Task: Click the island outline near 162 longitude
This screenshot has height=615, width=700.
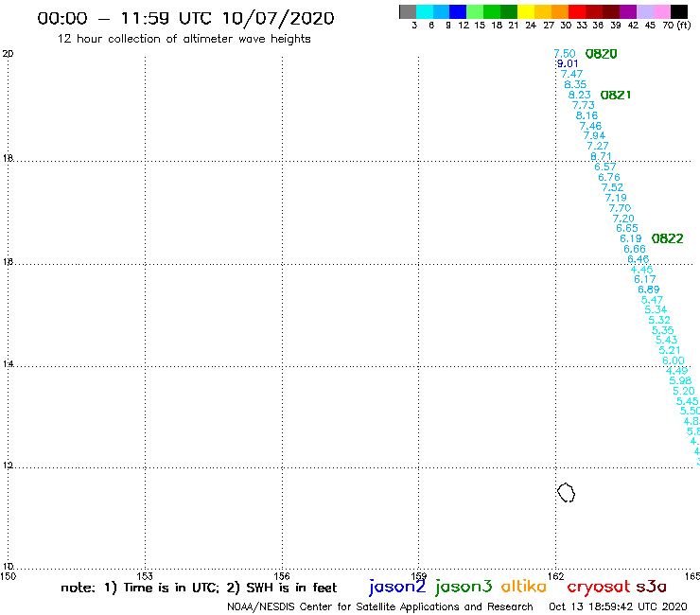Action: [566, 492]
